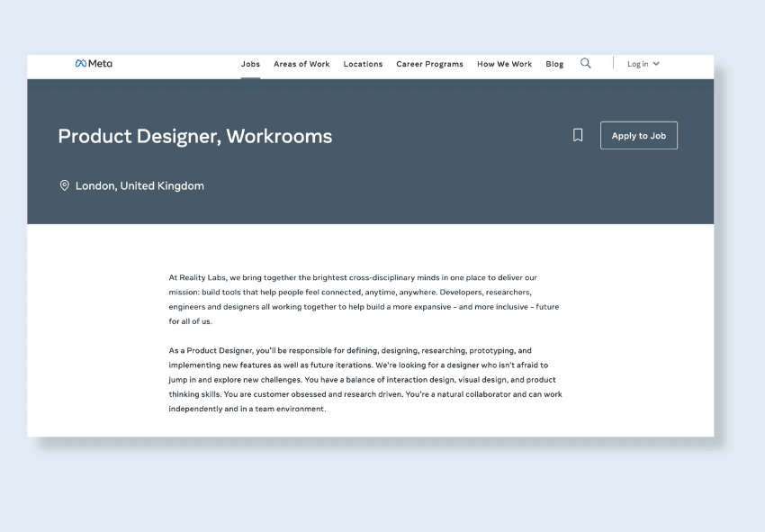Click the chevron beside Log in
The height and width of the screenshot is (532, 765).
[656, 63]
